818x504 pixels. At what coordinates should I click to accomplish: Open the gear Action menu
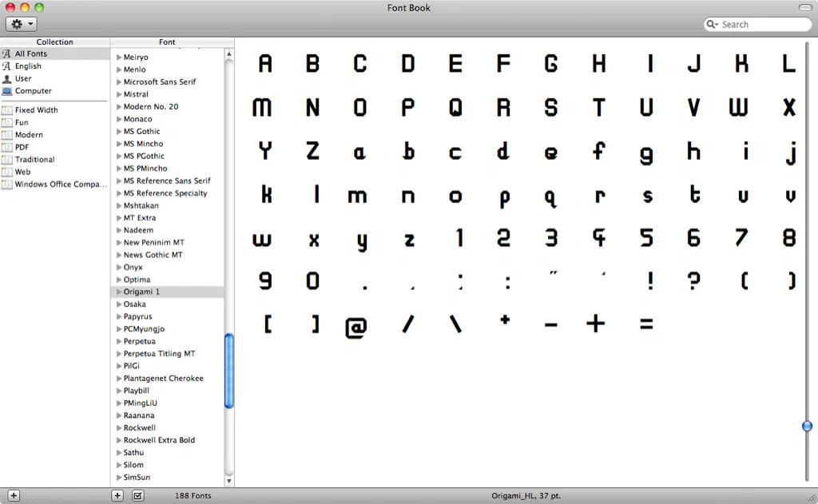tap(20, 25)
